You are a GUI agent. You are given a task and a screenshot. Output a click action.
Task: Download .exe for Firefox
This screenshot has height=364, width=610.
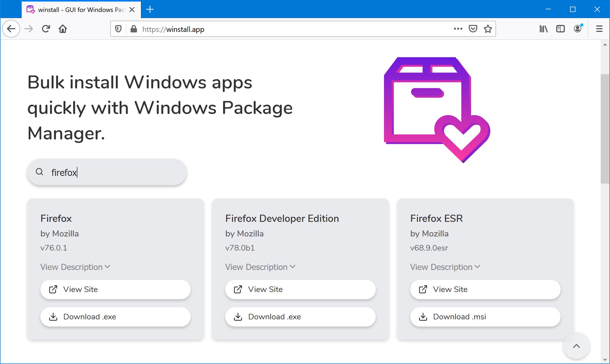(115, 317)
